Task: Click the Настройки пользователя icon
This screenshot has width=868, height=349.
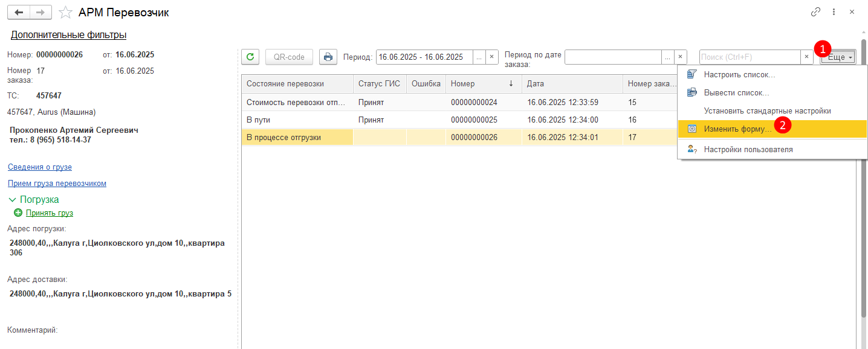Action: coord(692,149)
